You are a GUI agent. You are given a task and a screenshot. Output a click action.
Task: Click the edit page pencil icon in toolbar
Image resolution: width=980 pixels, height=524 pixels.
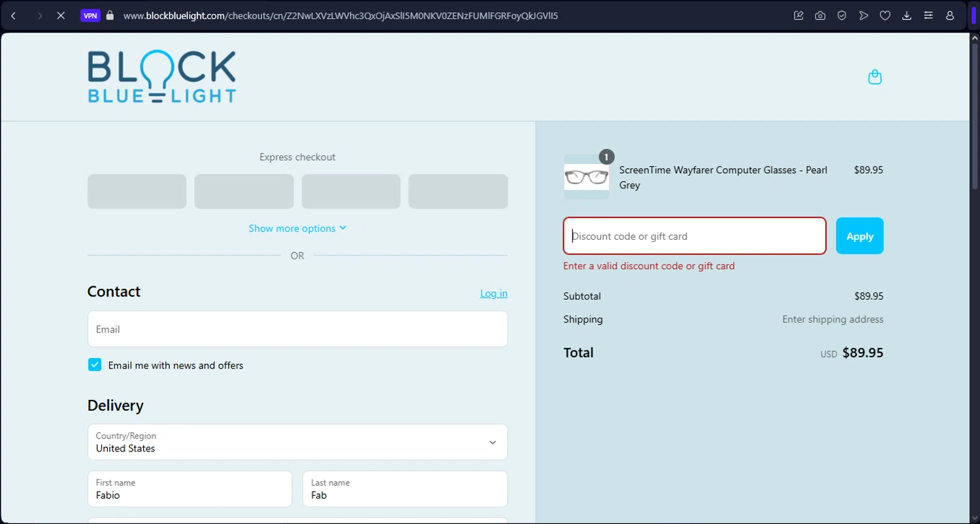[798, 16]
